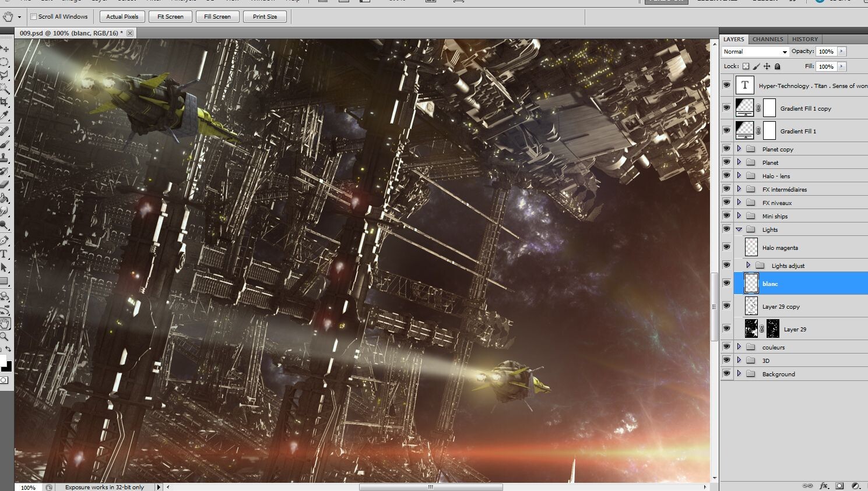Lock layer position icon

[x=767, y=66]
